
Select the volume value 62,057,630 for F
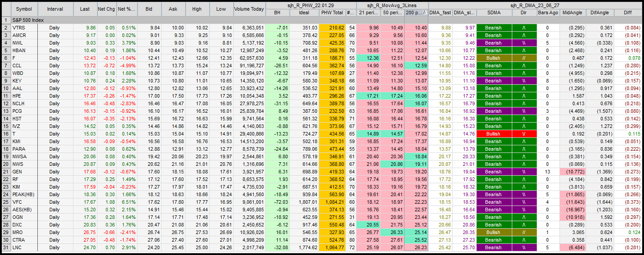tap(249, 58)
